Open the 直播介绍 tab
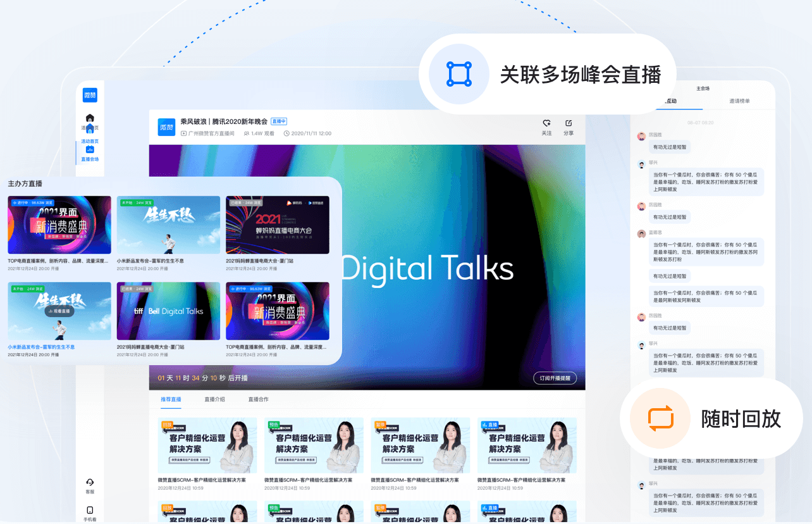The width and height of the screenshot is (812, 524). pos(214,399)
